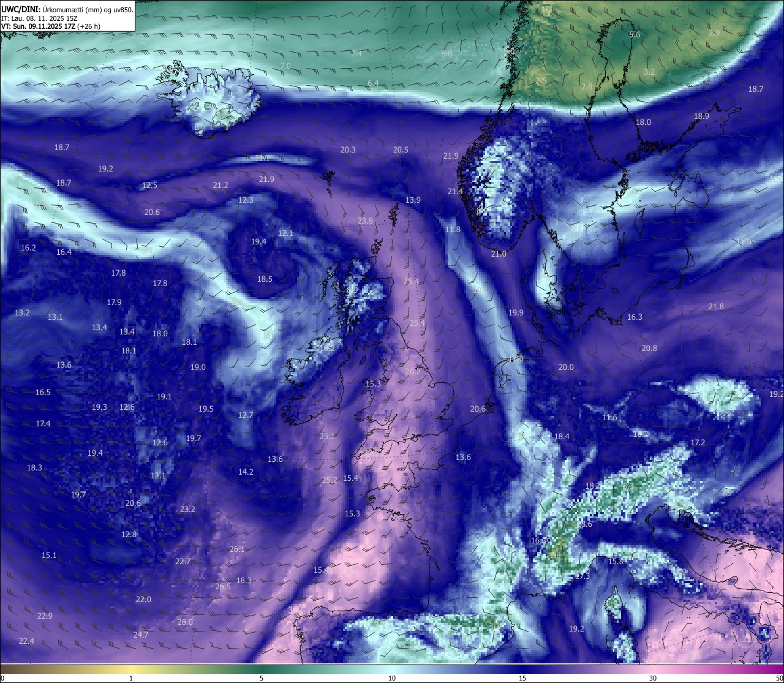Click the value 11.8 in the North Sea

pos(453,229)
